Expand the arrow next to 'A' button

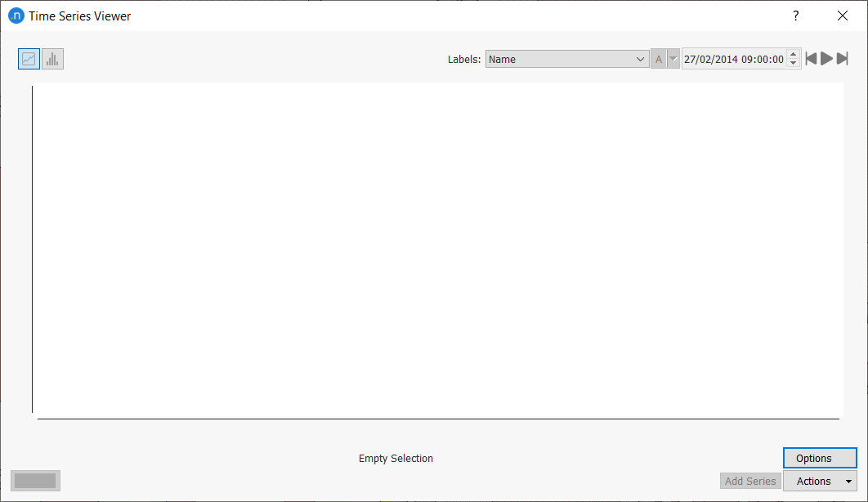pyautogui.click(x=673, y=59)
